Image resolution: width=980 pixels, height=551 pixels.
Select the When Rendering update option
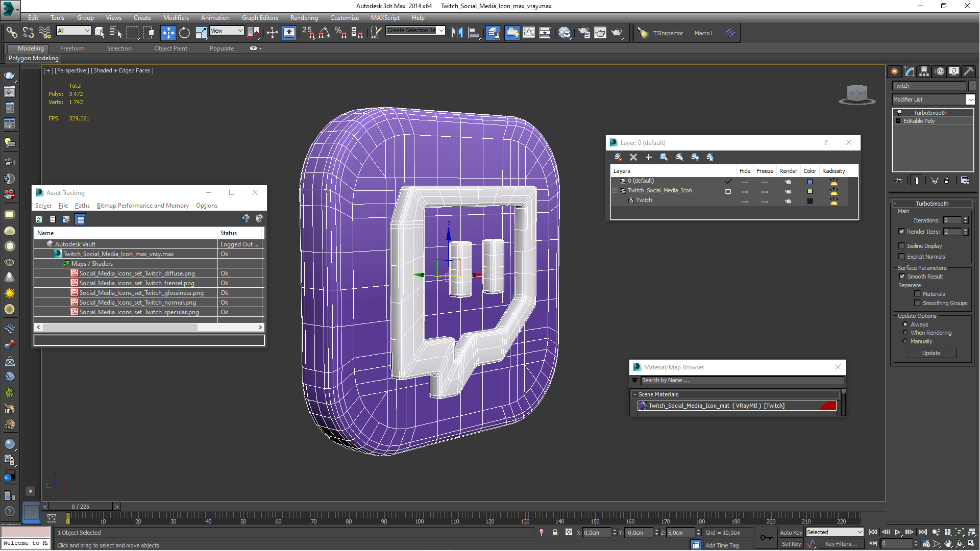tap(905, 333)
